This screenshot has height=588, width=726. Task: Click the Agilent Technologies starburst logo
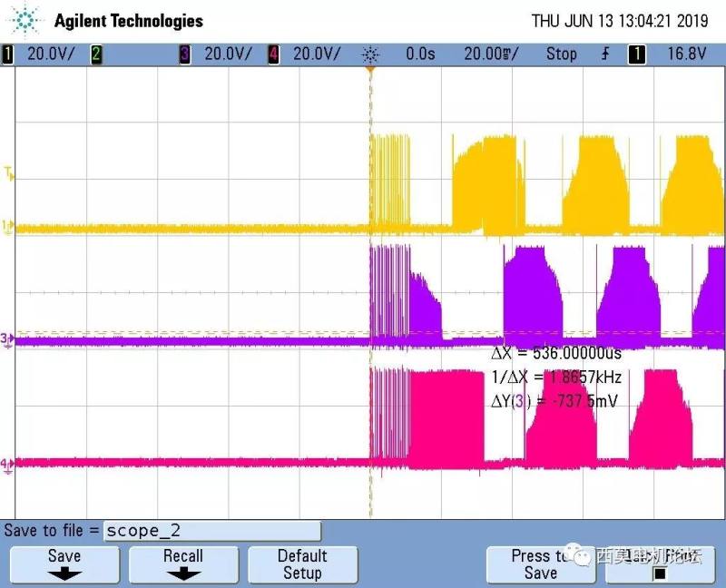(29, 20)
